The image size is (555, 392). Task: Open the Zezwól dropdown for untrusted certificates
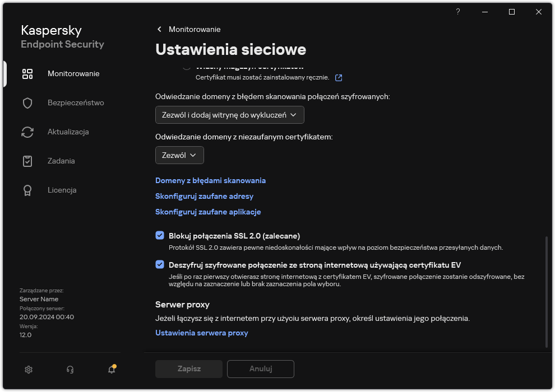(x=179, y=155)
